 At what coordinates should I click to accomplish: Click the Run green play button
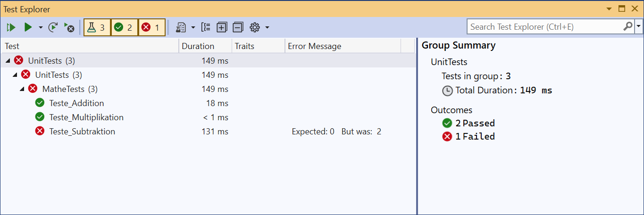tap(28, 27)
